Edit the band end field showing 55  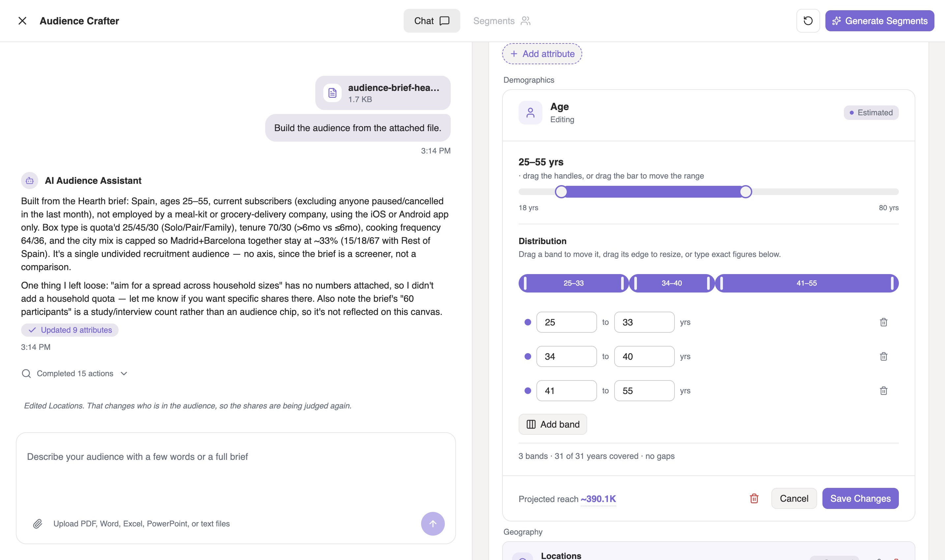pyautogui.click(x=644, y=391)
